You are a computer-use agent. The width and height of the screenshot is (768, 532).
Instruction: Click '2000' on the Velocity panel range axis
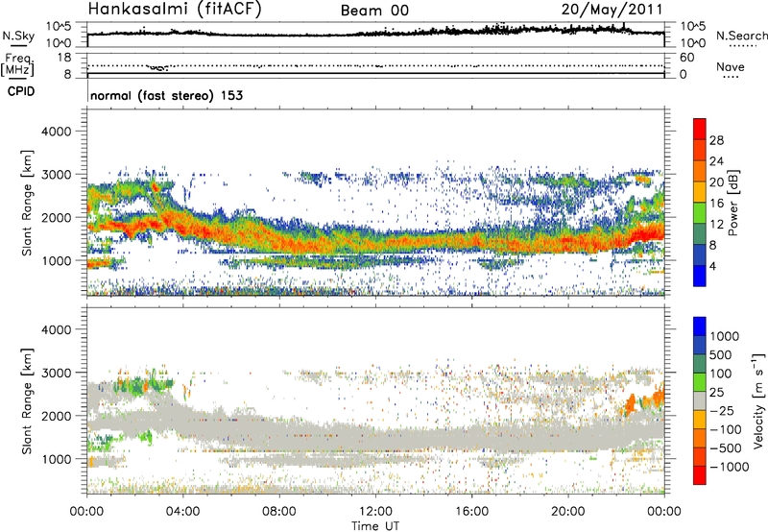(x=57, y=416)
